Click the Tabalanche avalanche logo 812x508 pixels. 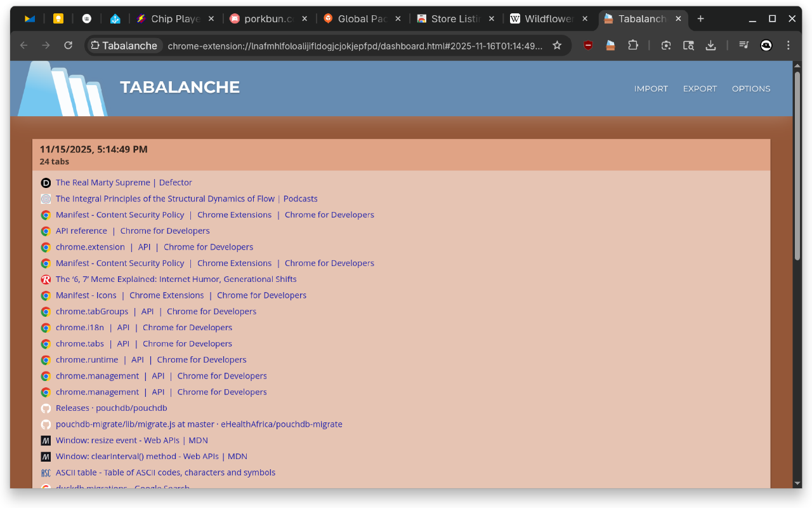[62, 89]
